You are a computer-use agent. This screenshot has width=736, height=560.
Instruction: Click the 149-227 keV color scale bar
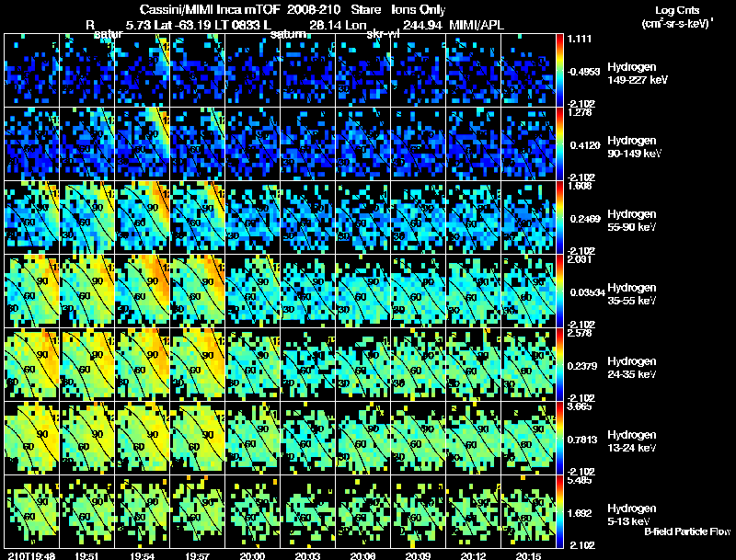pyautogui.click(x=559, y=70)
